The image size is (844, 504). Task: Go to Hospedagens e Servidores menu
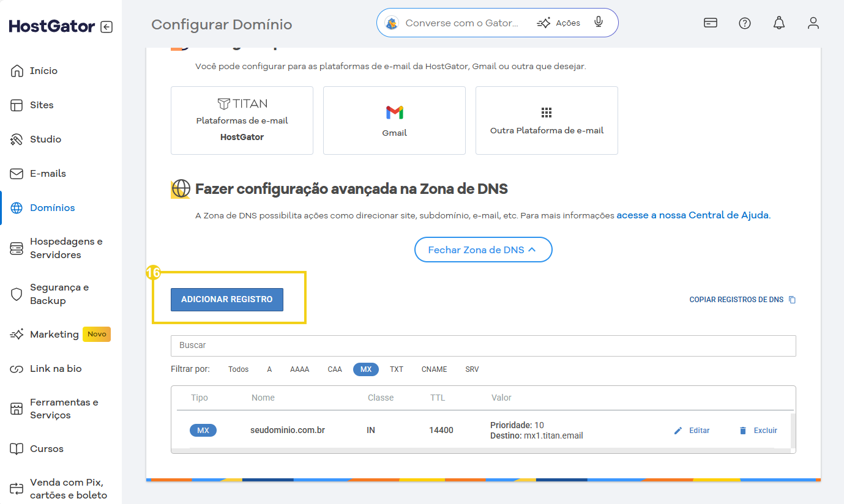pyautogui.click(x=65, y=248)
